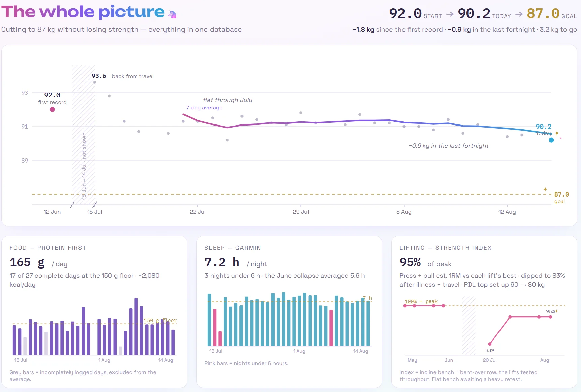Click the arrow between START and TODAY

click(x=450, y=14)
